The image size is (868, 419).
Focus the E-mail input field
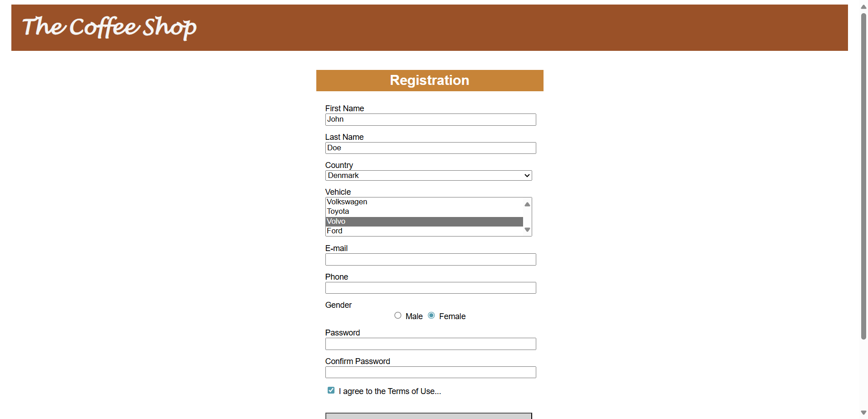(x=431, y=260)
